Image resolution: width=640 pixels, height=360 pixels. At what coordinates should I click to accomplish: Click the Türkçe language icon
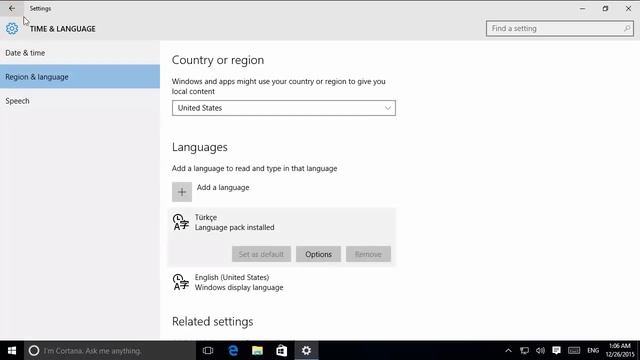point(180,222)
